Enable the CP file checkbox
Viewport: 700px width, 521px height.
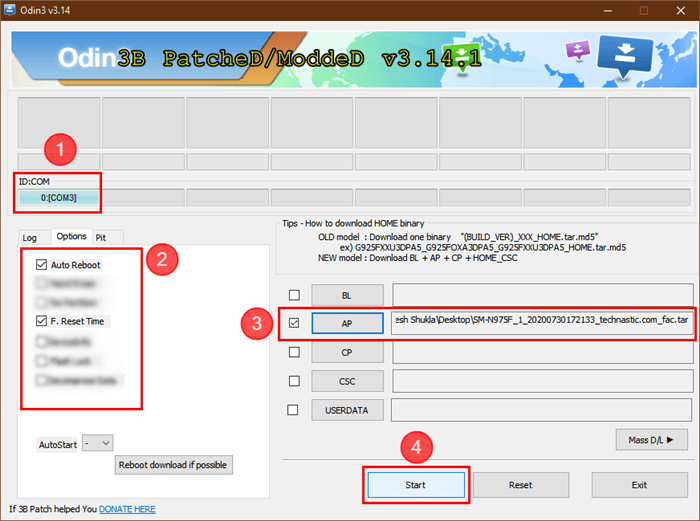point(294,352)
